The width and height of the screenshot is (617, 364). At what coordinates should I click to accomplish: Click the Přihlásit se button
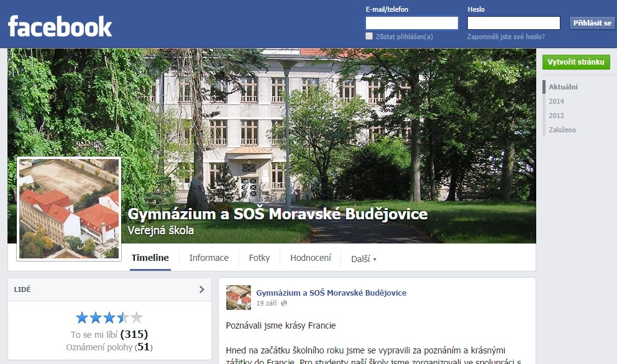click(592, 23)
